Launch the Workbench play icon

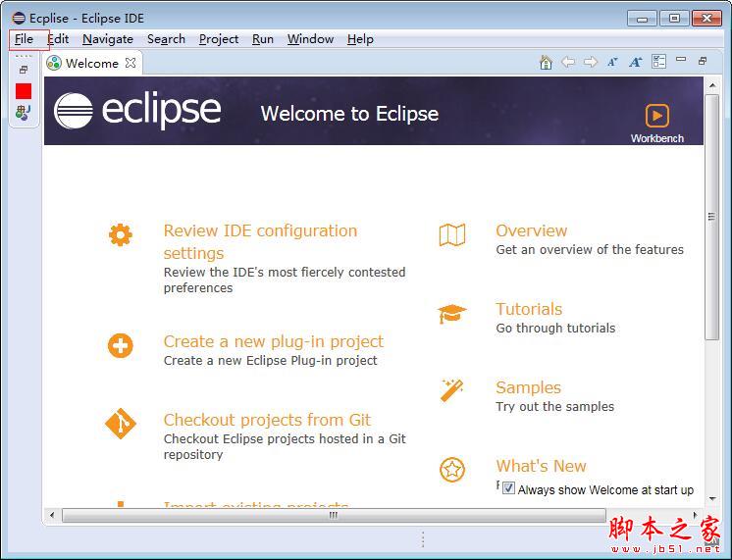point(656,116)
